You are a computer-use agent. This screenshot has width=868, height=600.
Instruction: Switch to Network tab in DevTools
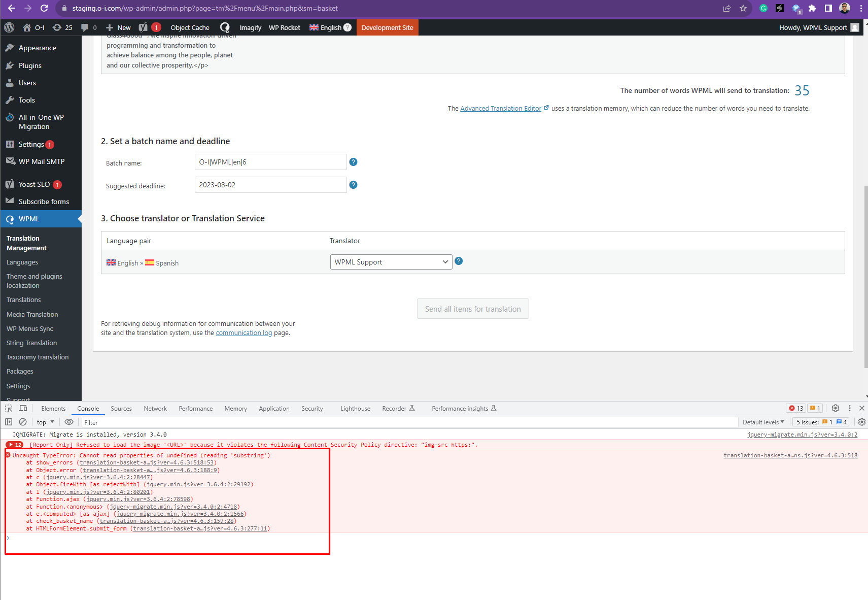[155, 408]
